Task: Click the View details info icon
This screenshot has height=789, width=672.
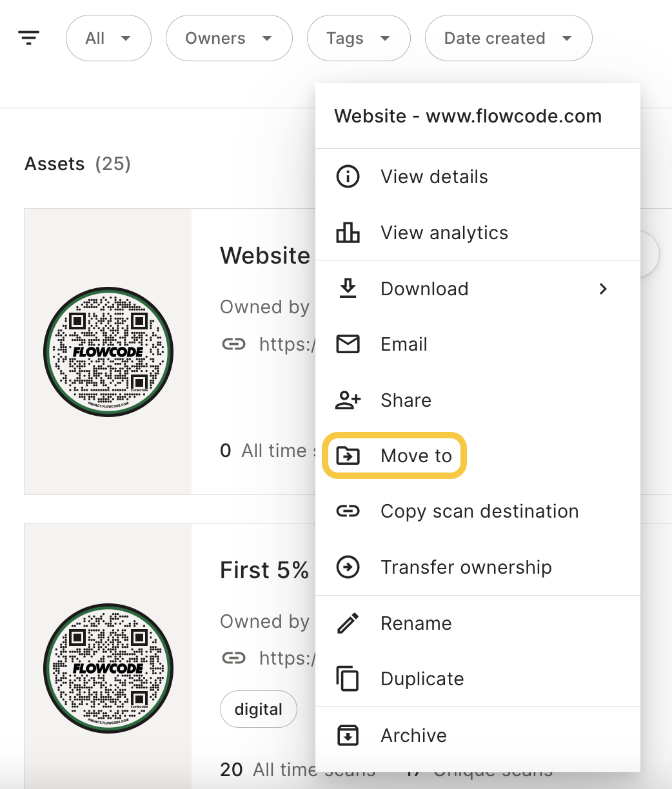Action: [348, 177]
